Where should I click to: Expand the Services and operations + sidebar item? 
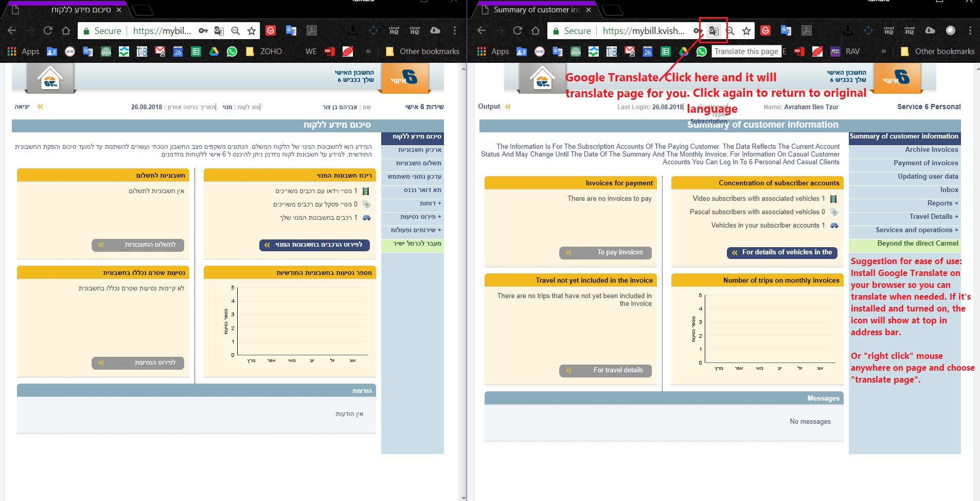tap(905, 230)
